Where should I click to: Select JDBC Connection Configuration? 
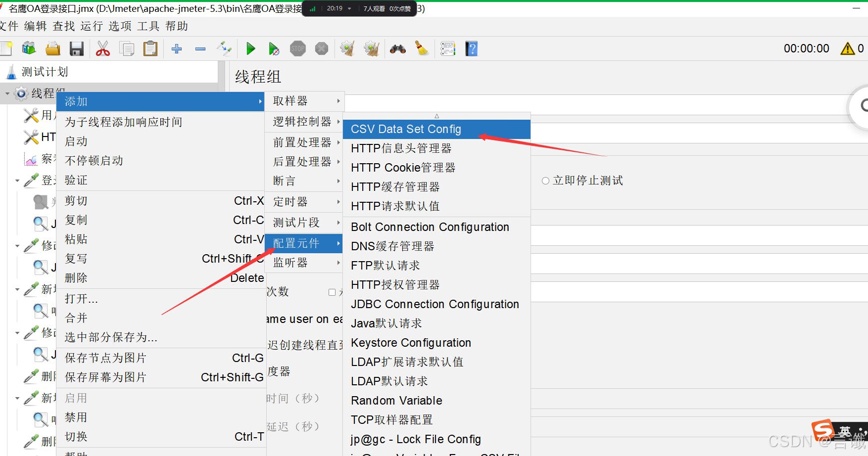[x=436, y=304]
